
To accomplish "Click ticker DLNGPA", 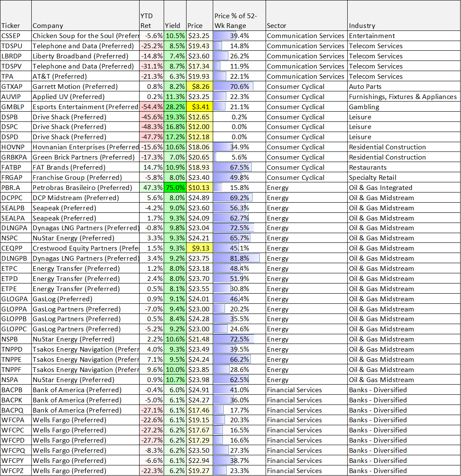I will [x=16, y=228].
